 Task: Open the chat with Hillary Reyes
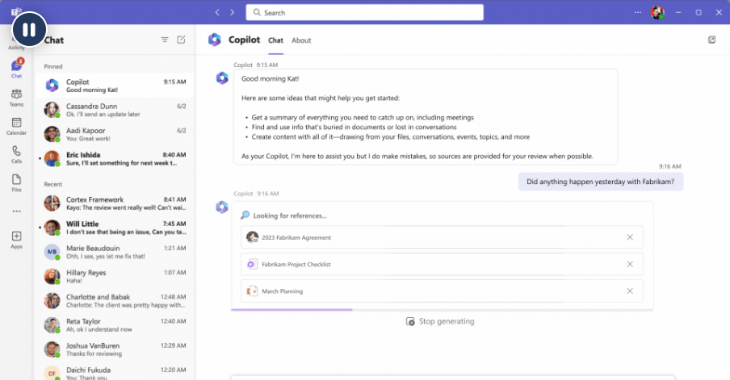(115, 276)
